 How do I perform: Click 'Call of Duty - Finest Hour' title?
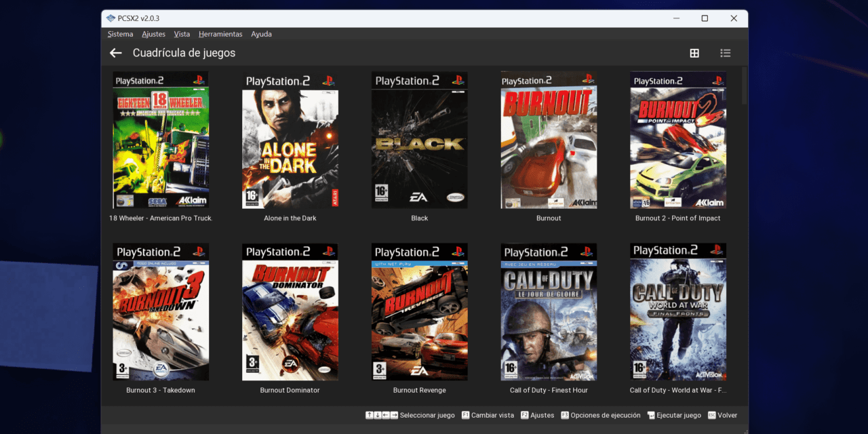click(549, 391)
